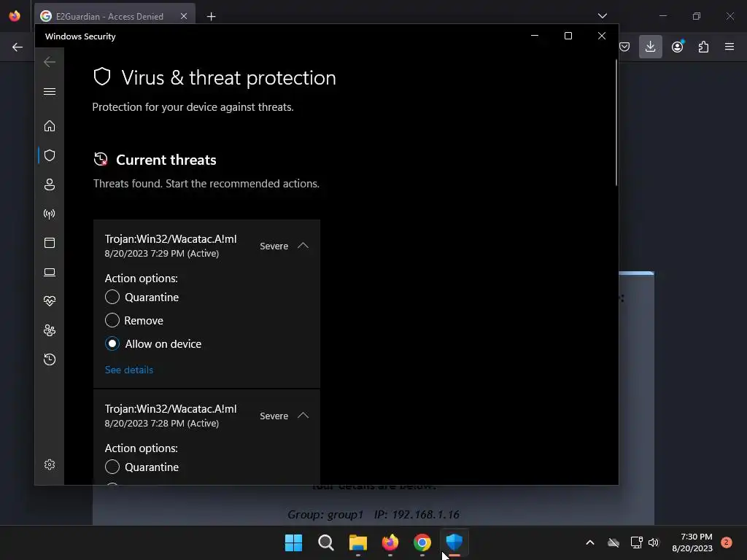Open a new Firefox tab

211,17
